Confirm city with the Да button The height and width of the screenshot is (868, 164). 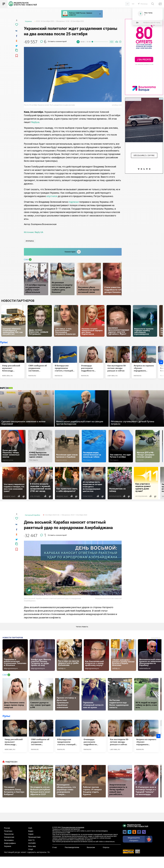click(x=137, y=23)
